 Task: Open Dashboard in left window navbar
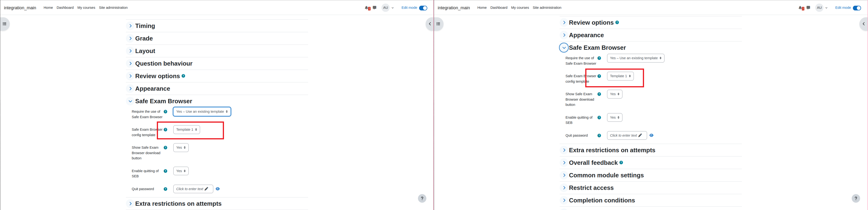tap(65, 8)
